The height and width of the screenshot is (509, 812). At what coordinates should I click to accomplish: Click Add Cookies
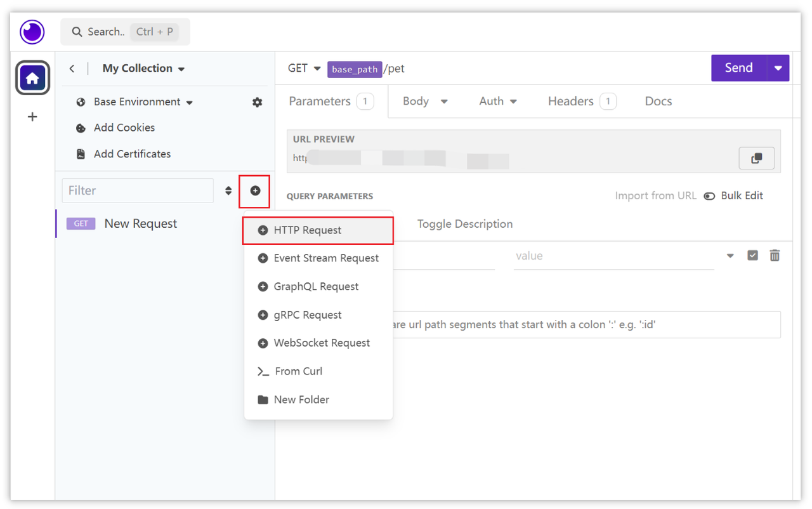pyautogui.click(x=124, y=128)
